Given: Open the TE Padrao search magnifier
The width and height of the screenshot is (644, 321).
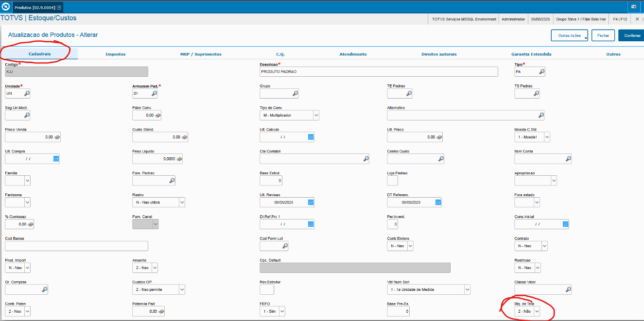Looking at the screenshot, I should [x=409, y=94].
